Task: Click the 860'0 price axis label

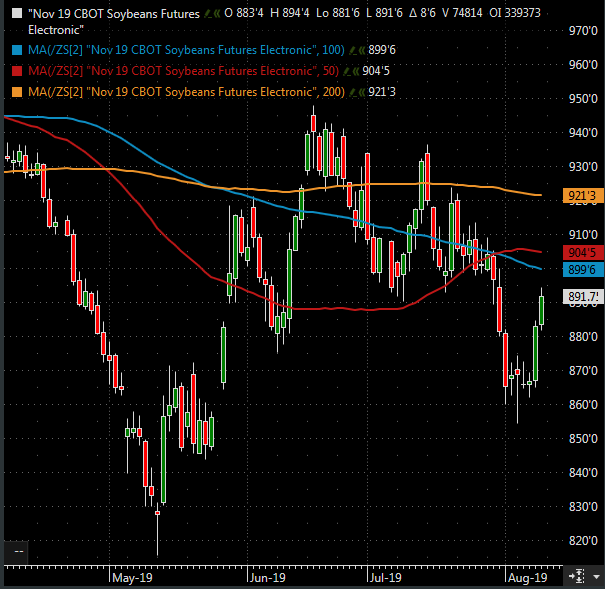Action: click(x=583, y=405)
